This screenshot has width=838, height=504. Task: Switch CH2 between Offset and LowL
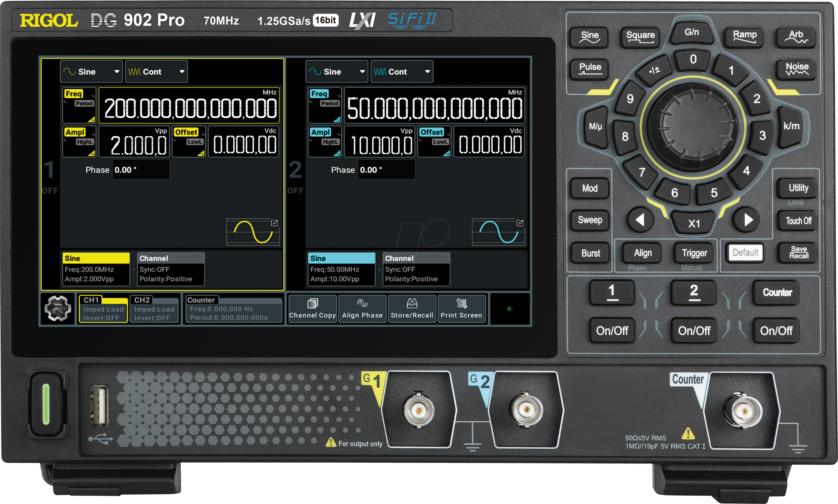click(x=435, y=141)
